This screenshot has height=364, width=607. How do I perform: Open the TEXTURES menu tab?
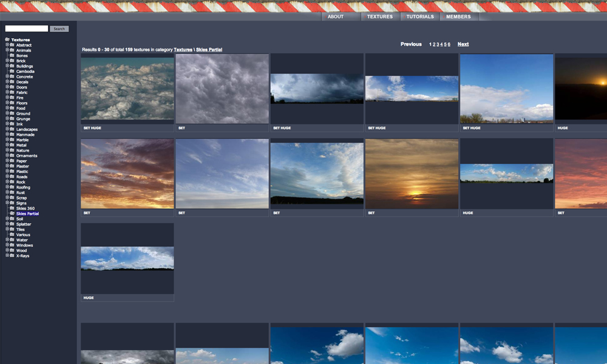(x=380, y=16)
